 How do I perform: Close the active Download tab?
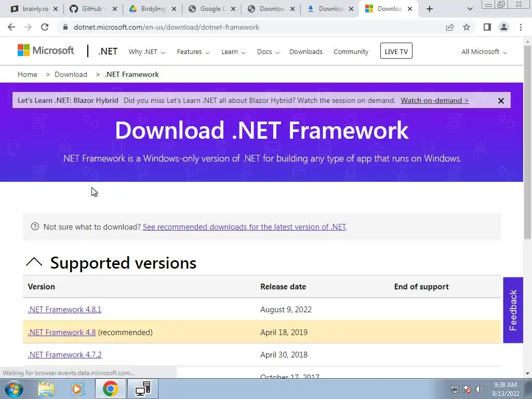click(410, 9)
